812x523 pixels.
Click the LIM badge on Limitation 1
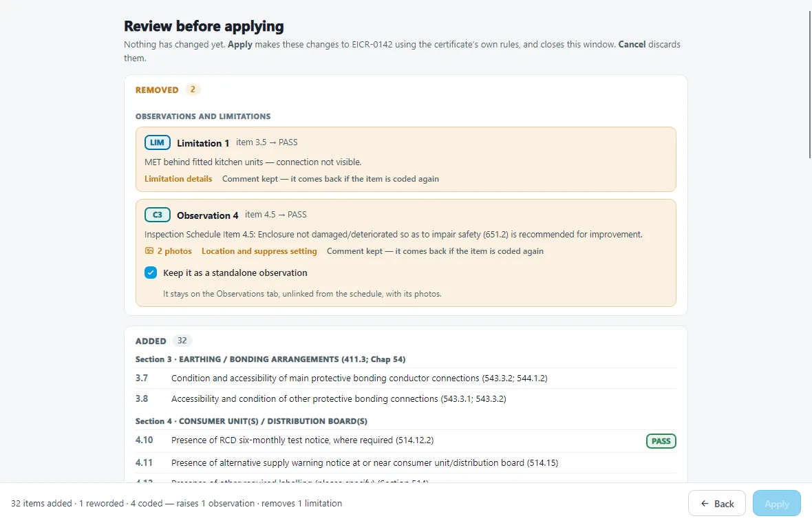point(157,142)
